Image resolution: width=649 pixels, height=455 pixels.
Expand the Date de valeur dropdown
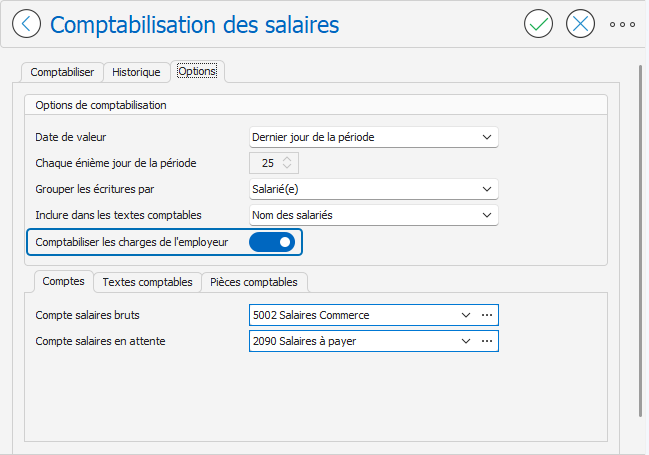[x=487, y=137]
